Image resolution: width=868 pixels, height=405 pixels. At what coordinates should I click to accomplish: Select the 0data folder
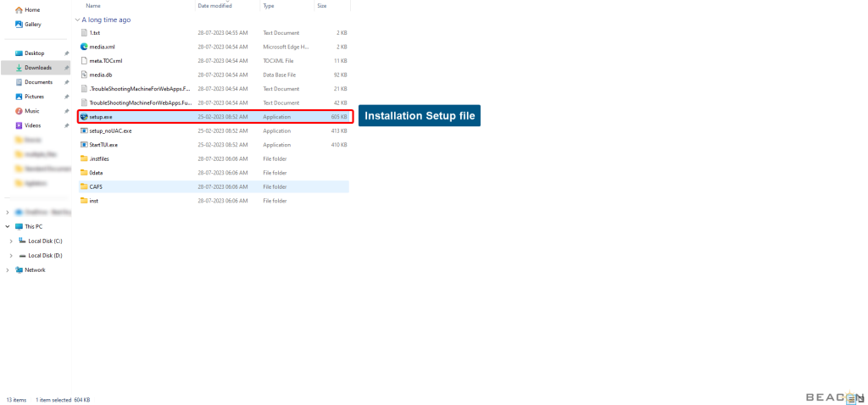214,173
